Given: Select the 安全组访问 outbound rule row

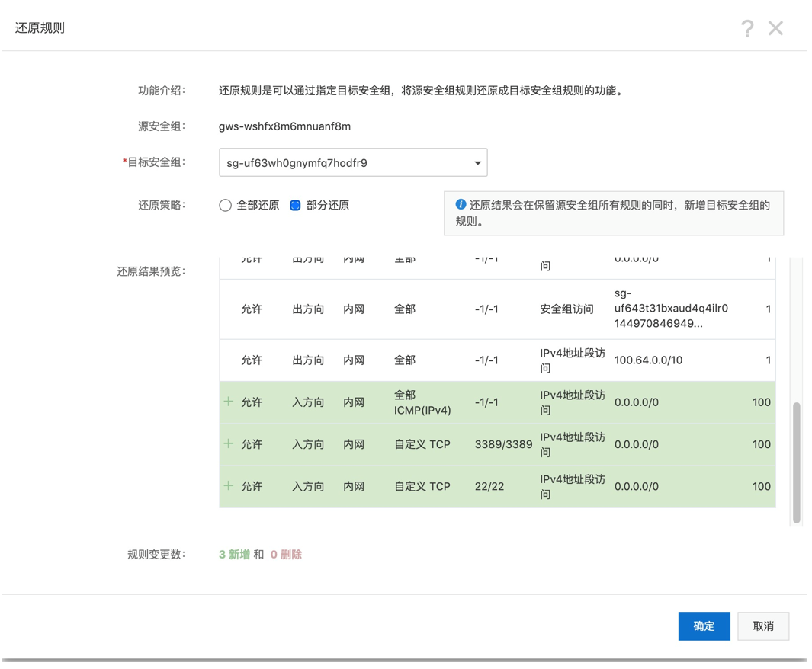Looking at the screenshot, I should pyautogui.click(x=497, y=309).
